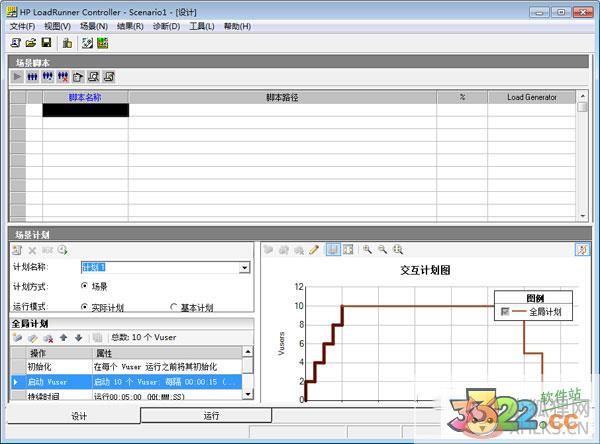The width and height of the screenshot is (600, 444).
Task: Toggle the graph split view icon
Action: pyautogui.click(x=348, y=250)
